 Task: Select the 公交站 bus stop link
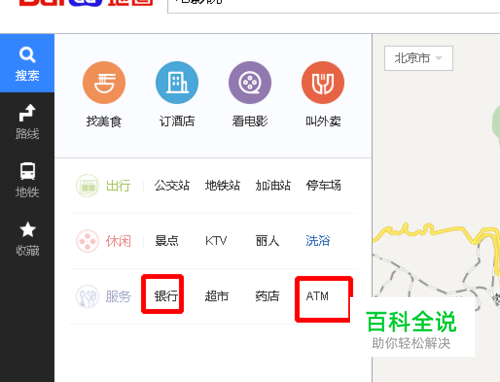(x=172, y=185)
